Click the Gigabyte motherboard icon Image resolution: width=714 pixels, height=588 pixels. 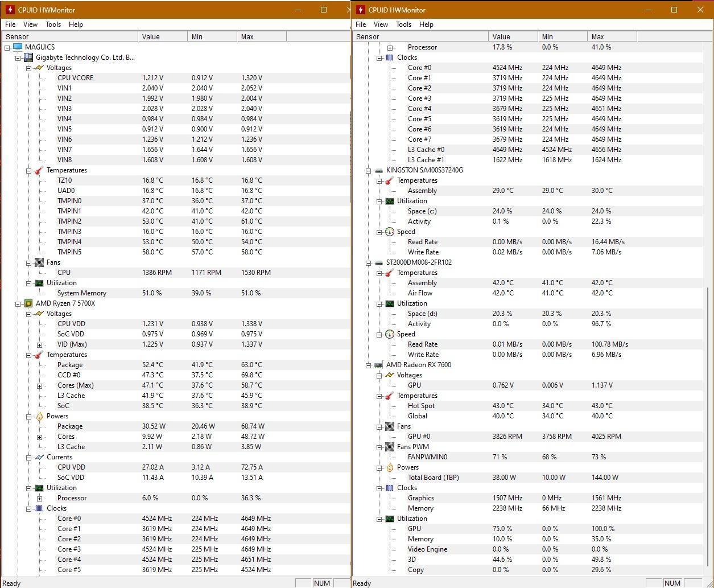[x=28, y=57]
